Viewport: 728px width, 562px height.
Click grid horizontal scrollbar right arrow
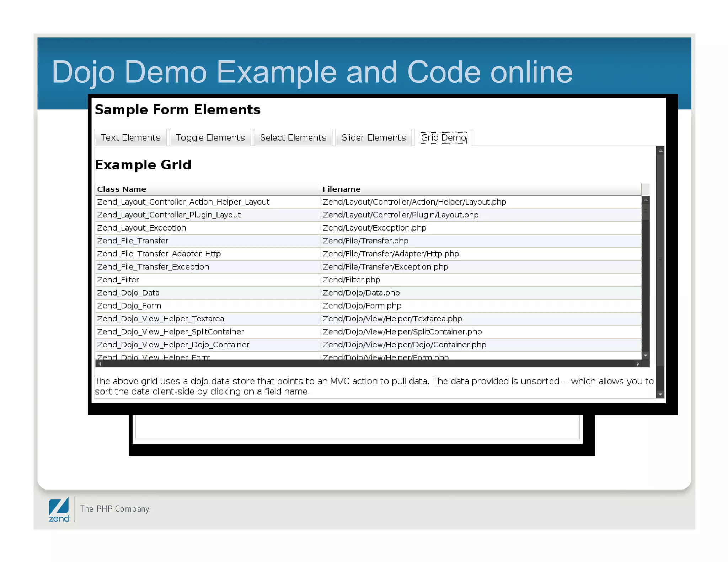tap(638, 364)
